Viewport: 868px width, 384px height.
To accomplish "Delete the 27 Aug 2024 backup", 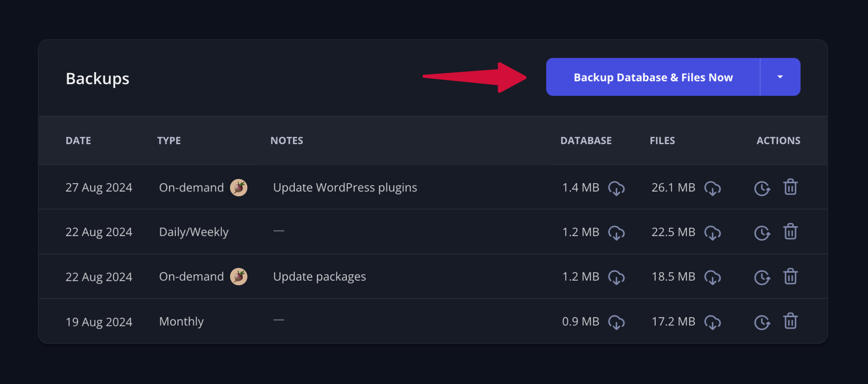I will coord(790,187).
